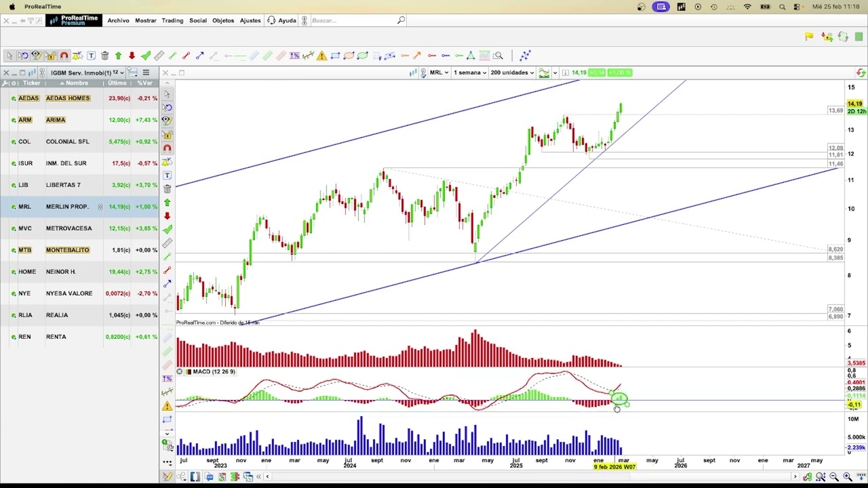Screen dimensions: 868x488
Task: Select the ruler measure tool in the top toolbar
Action: (x=159, y=56)
